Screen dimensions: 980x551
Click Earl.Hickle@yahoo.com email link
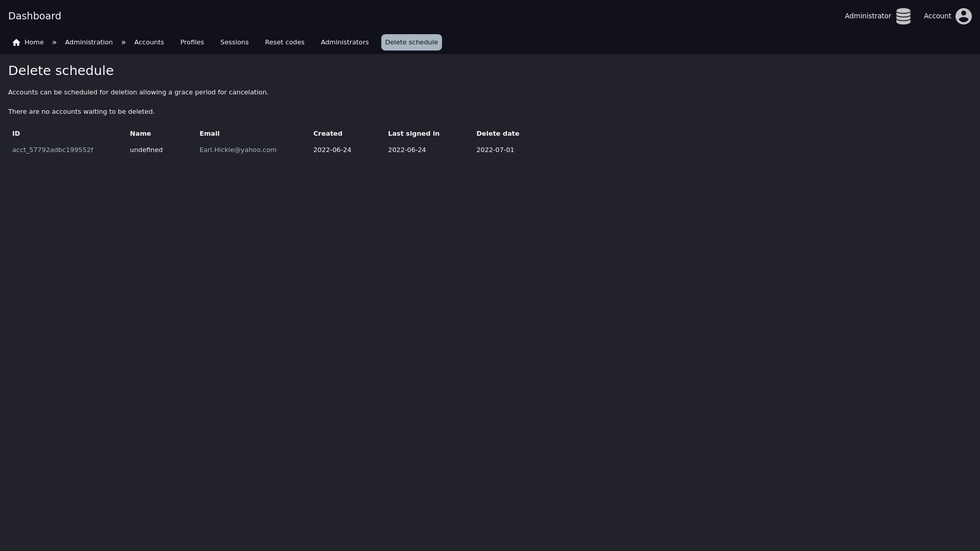pyautogui.click(x=238, y=150)
